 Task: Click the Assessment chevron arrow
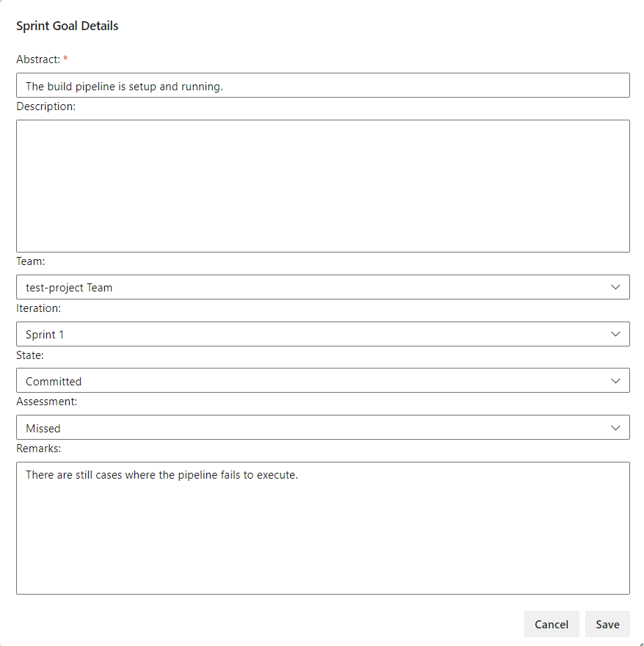click(616, 427)
